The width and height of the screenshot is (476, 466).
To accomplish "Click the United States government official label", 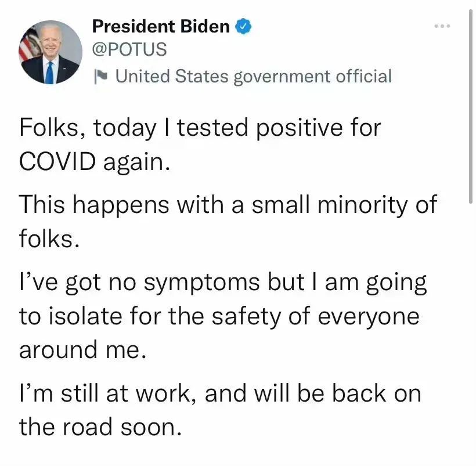I will (253, 76).
